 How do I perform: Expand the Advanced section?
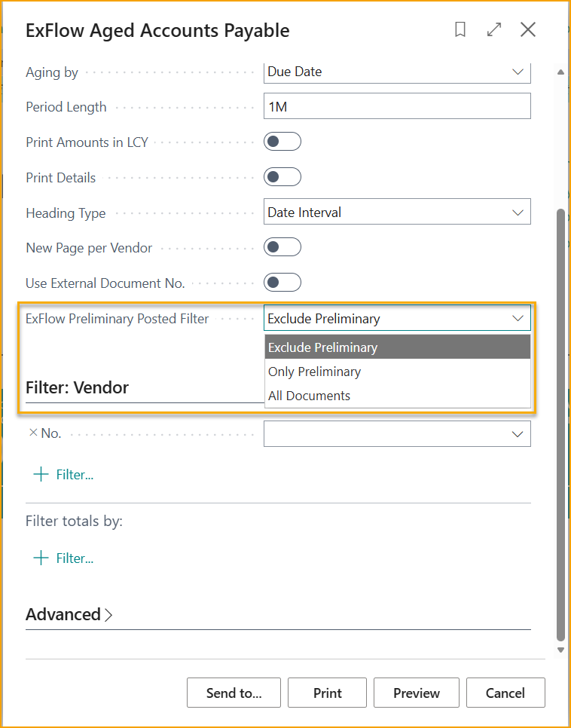coord(69,614)
